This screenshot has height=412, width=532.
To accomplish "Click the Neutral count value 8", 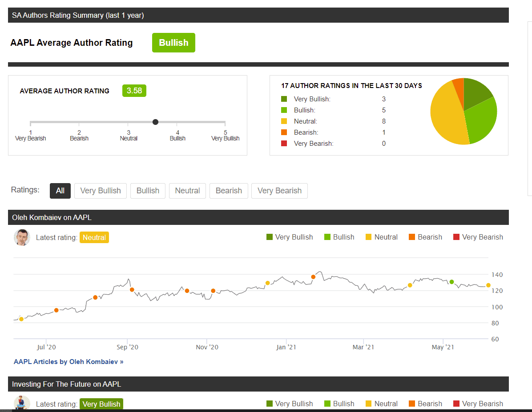I will point(384,121).
